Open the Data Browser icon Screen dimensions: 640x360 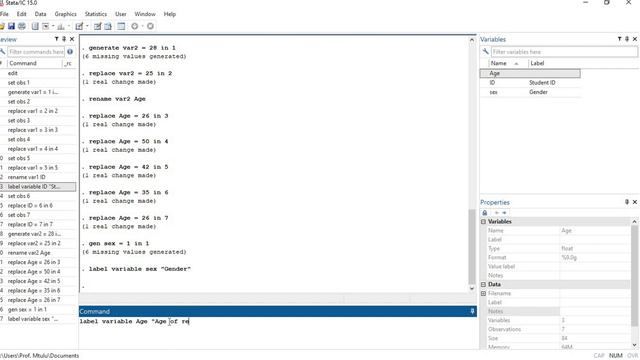[x=108, y=26]
